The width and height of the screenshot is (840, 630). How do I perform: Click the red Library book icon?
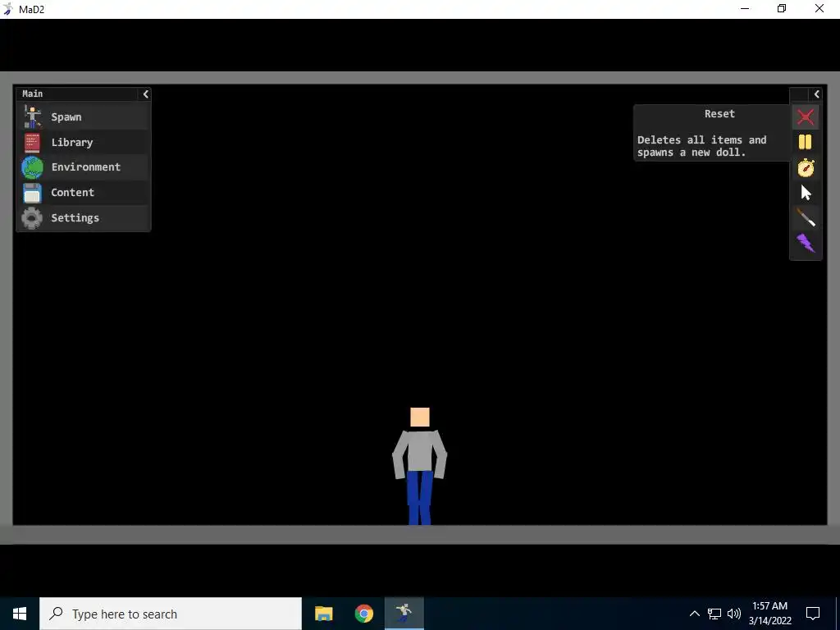point(32,143)
